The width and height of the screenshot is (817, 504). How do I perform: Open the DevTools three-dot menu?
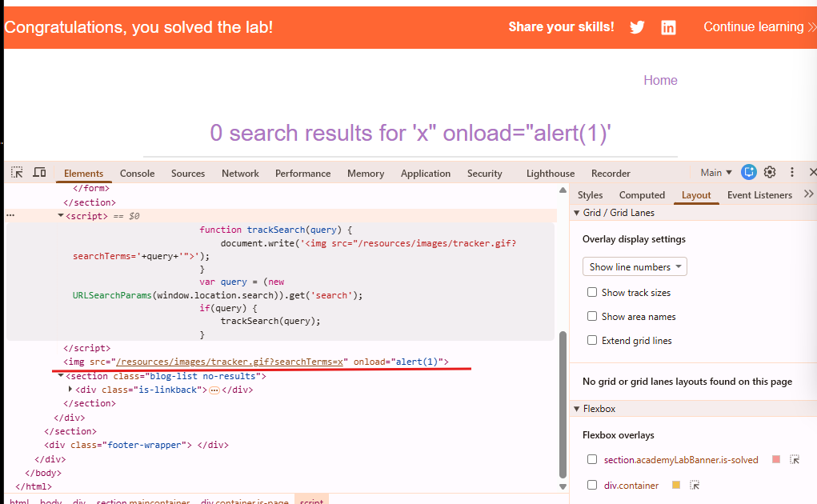tap(792, 172)
